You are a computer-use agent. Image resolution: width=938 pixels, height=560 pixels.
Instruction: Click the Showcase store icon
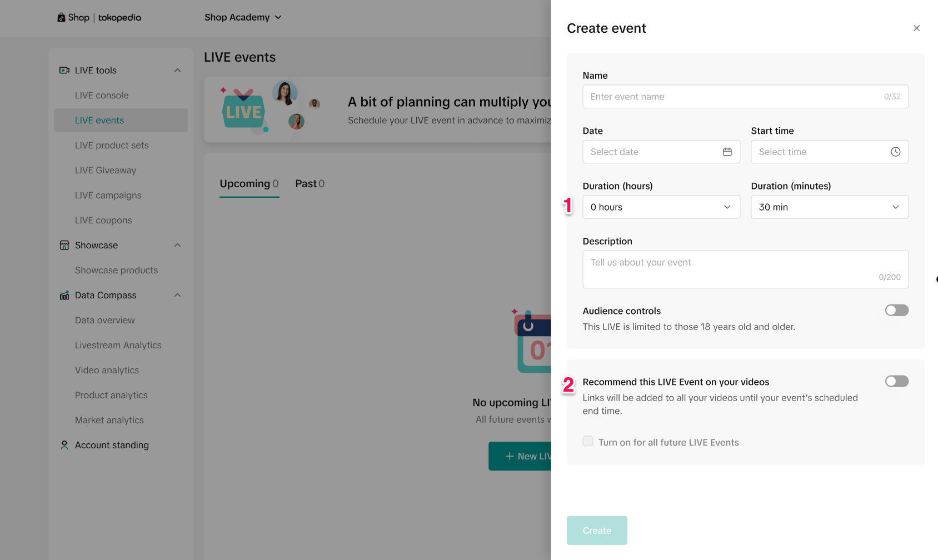click(x=64, y=246)
